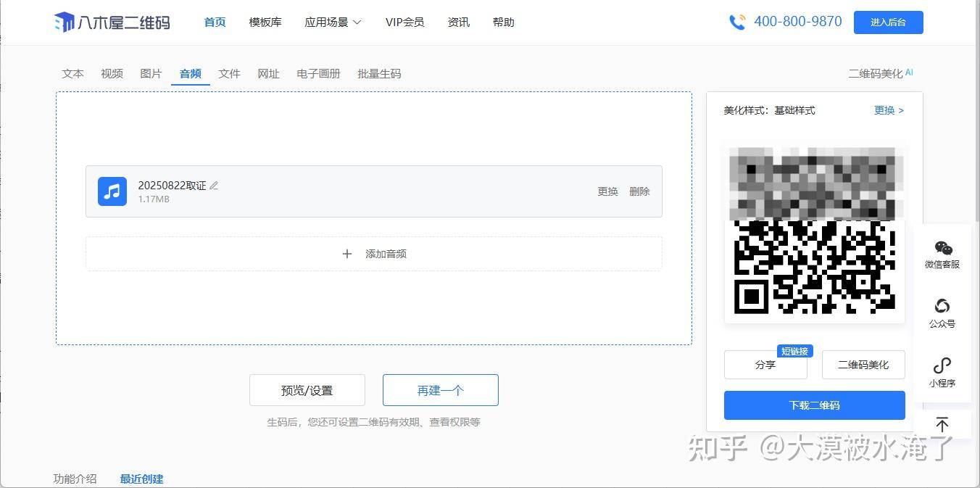980x488 pixels.
Task: Click 添加音频 to add audio
Action: click(374, 254)
